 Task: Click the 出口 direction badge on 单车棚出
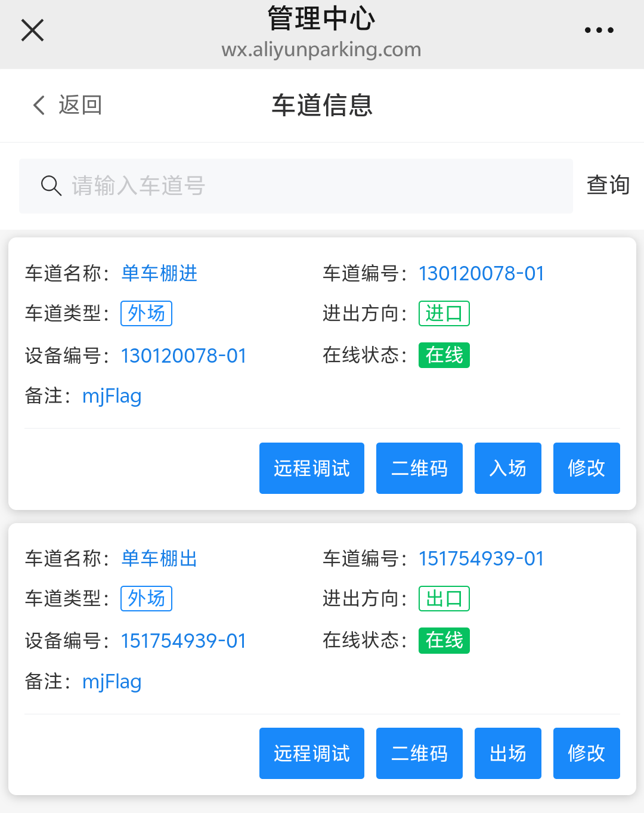coord(444,599)
